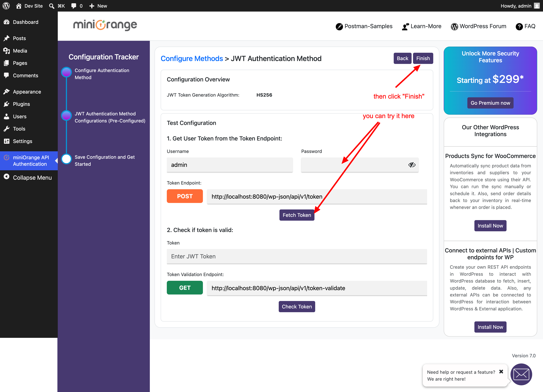Open the mail support chat icon
This screenshot has width=543, height=392.
pos(521,374)
